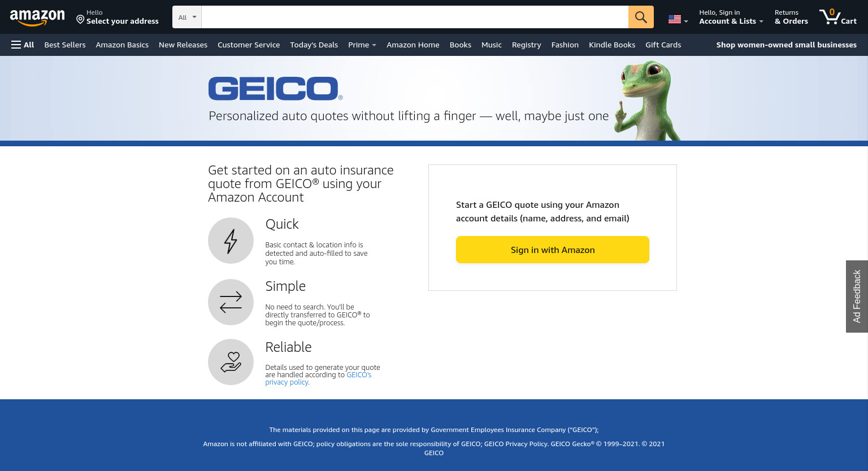The image size is (868, 471).
Task: Click the Ad Feedback side tab
Action: 857,296
